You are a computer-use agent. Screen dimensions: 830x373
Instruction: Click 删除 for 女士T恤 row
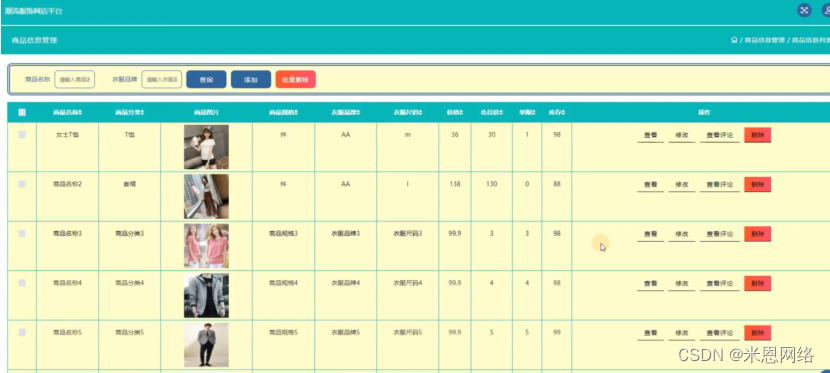757,135
